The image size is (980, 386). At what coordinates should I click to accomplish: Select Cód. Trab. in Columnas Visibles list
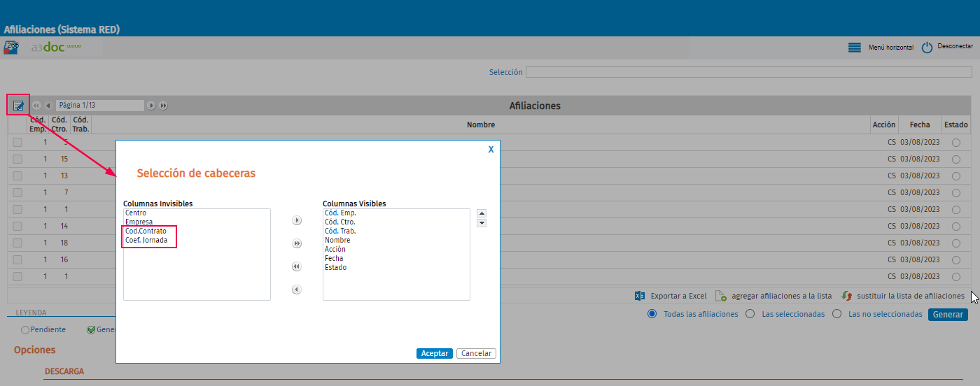click(x=340, y=231)
